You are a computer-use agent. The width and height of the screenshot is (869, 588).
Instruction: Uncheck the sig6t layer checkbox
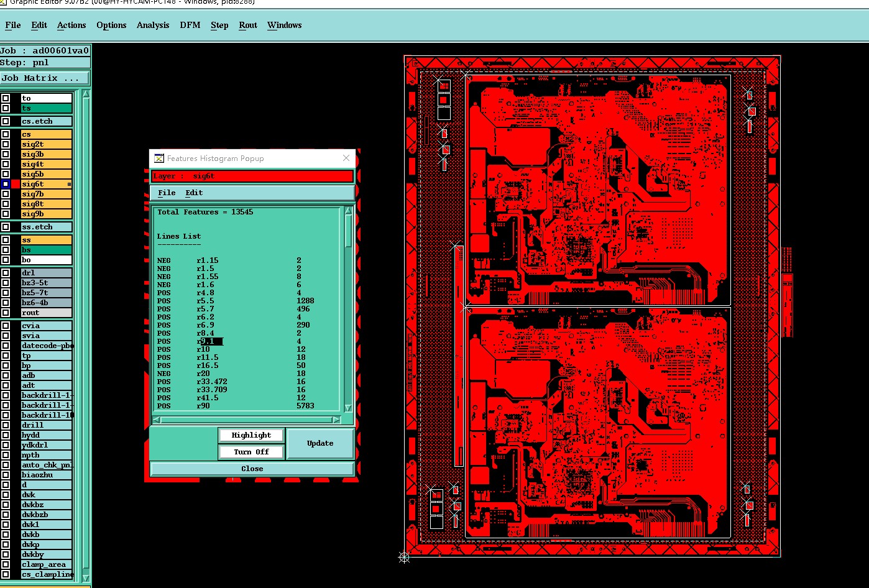[x=6, y=184]
